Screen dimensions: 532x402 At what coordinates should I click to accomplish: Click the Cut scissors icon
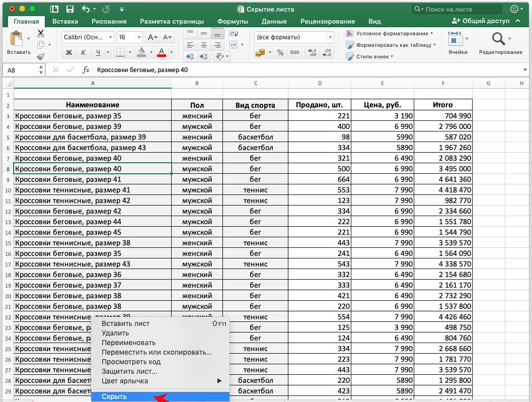point(41,33)
